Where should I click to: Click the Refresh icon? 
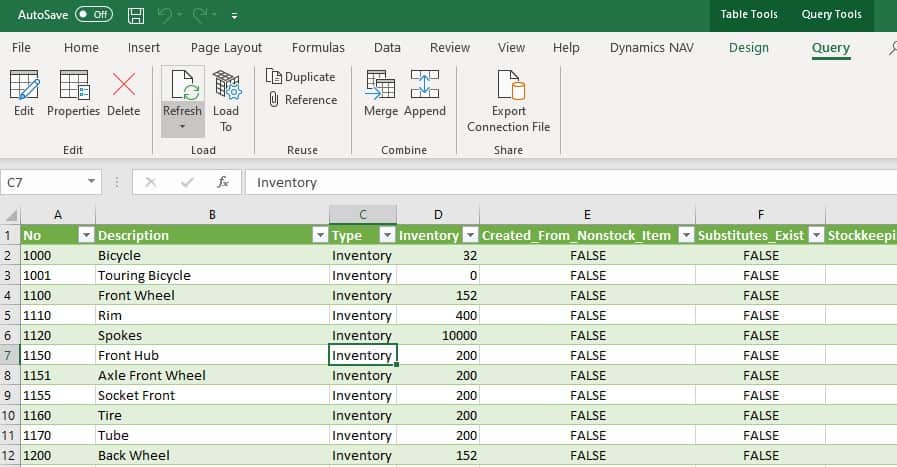point(183,86)
